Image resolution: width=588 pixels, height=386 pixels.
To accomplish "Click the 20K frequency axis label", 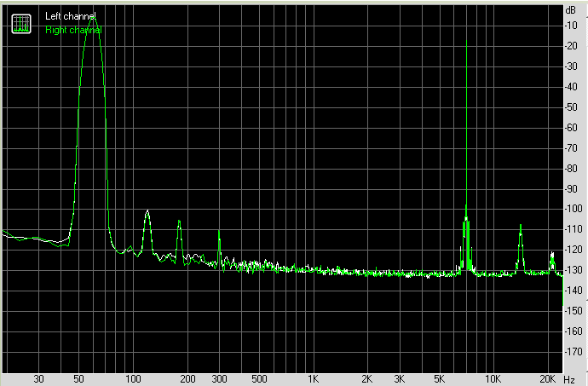I will (x=547, y=377).
